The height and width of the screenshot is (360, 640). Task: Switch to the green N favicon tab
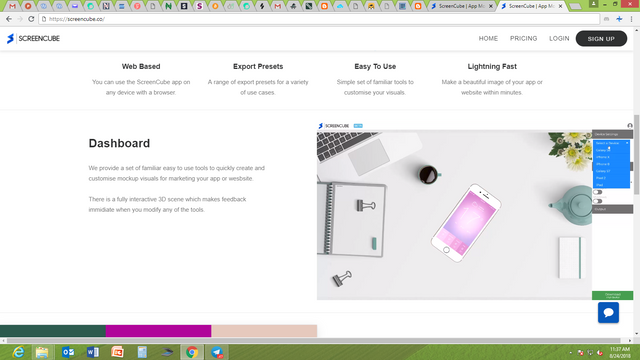(168, 6)
